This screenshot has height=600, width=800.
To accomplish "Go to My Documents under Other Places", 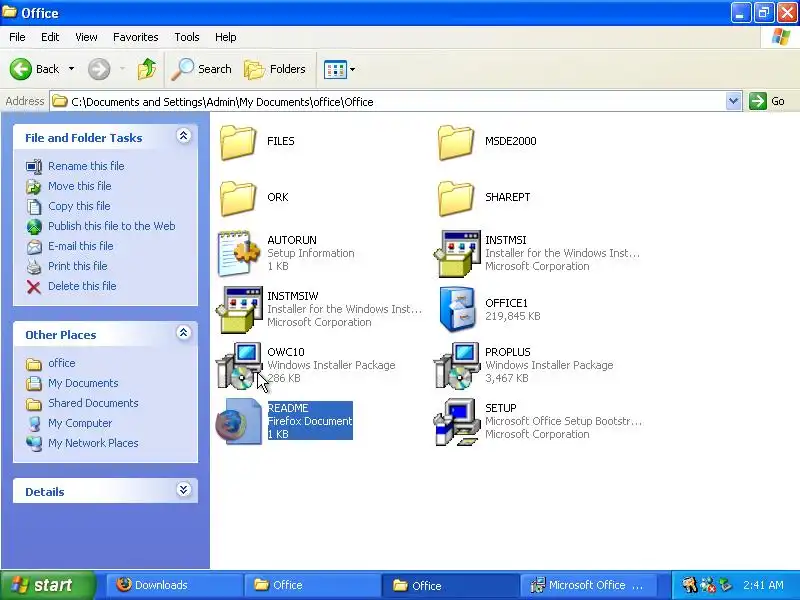I will 83,383.
